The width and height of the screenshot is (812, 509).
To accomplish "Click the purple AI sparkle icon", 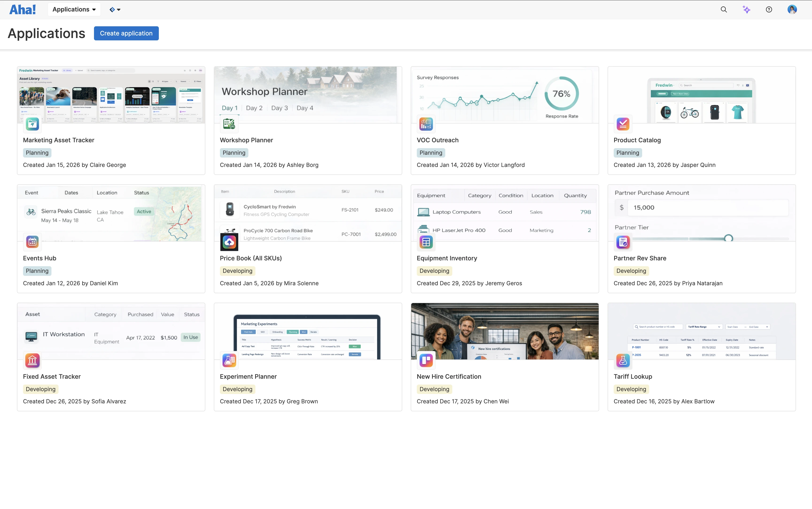I will [x=746, y=9].
